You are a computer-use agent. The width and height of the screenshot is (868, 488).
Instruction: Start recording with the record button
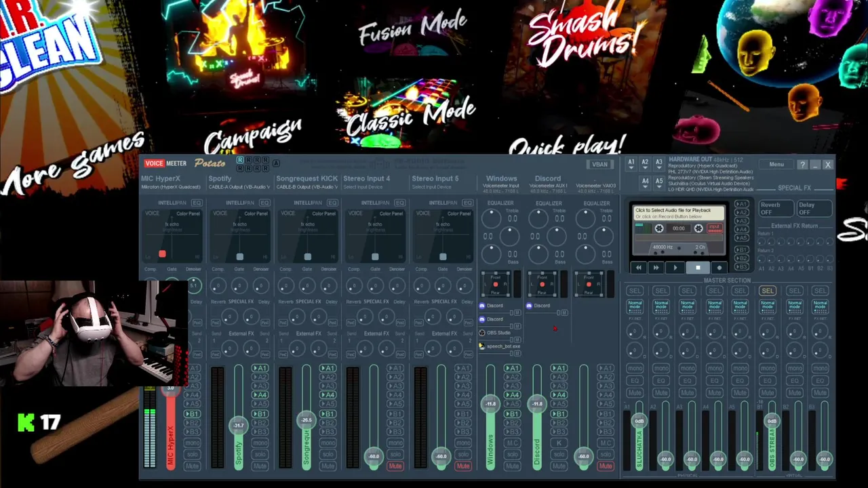coord(719,268)
